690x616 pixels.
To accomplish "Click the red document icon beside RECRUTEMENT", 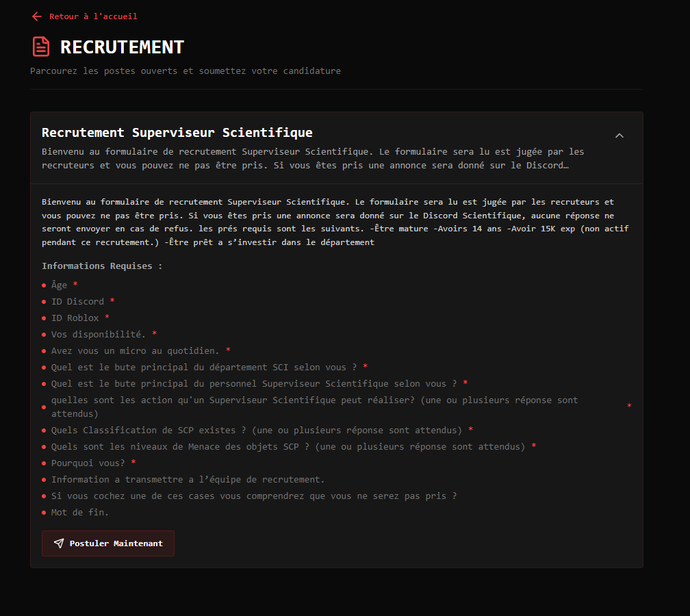I will (x=41, y=47).
